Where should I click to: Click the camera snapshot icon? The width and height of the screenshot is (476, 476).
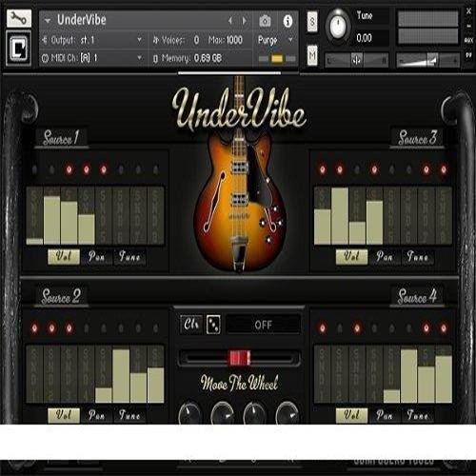[x=265, y=21]
